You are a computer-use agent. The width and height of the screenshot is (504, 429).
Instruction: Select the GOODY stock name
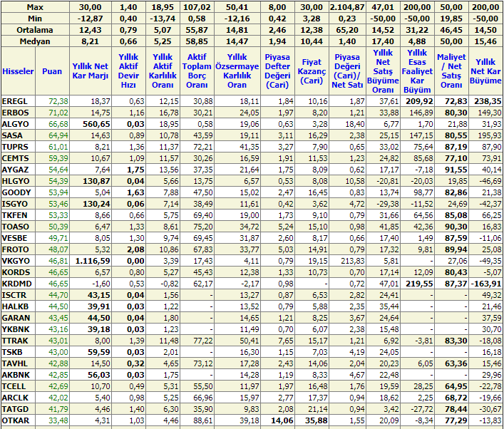pyautogui.click(x=16, y=193)
